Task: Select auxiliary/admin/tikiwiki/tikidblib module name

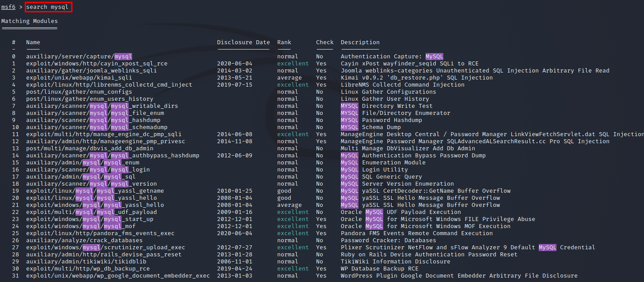Action: [86, 262]
